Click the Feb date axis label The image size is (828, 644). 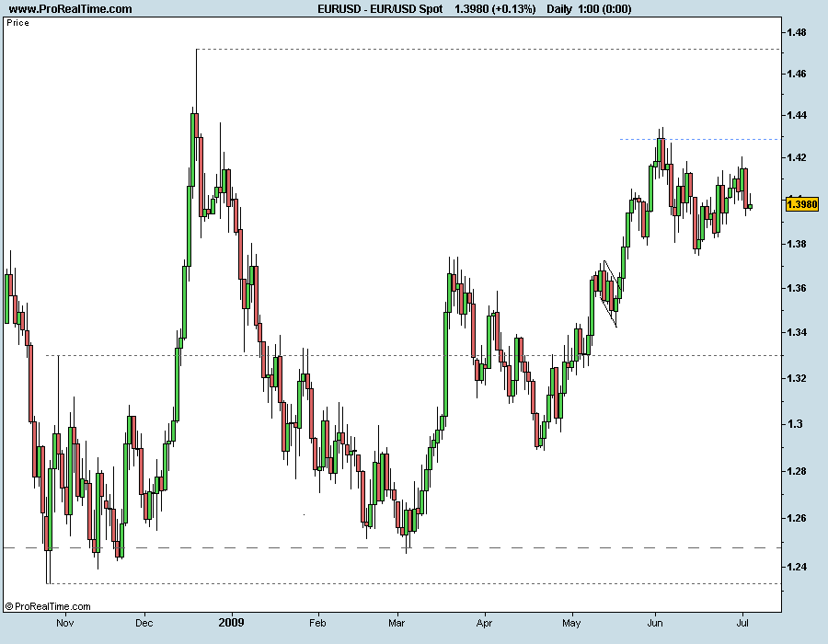317,623
